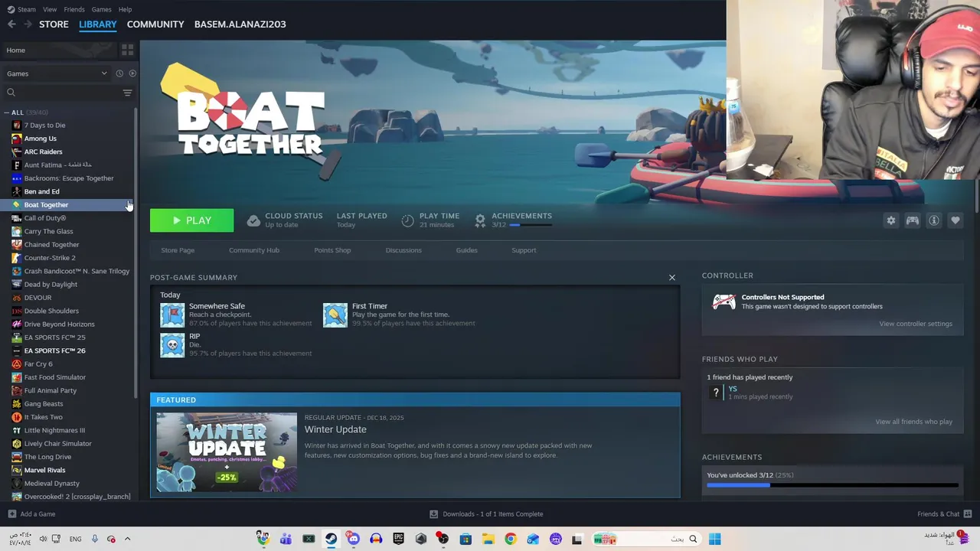Select It Takes Two in library
980x551 pixels.
coord(43,417)
